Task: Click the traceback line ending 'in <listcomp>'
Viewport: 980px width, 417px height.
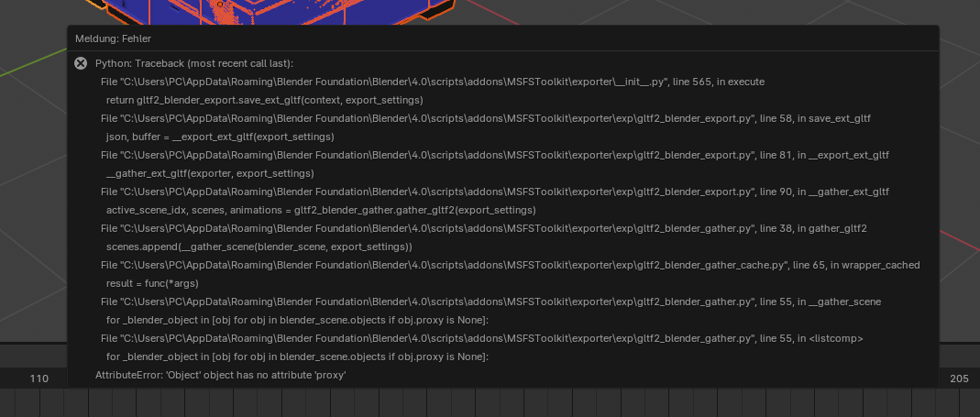Action: point(482,338)
